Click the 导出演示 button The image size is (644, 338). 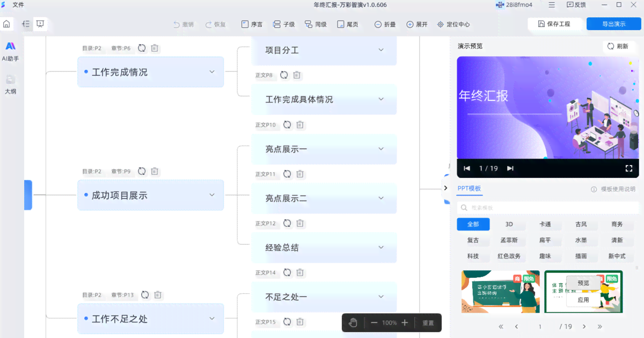[613, 24]
